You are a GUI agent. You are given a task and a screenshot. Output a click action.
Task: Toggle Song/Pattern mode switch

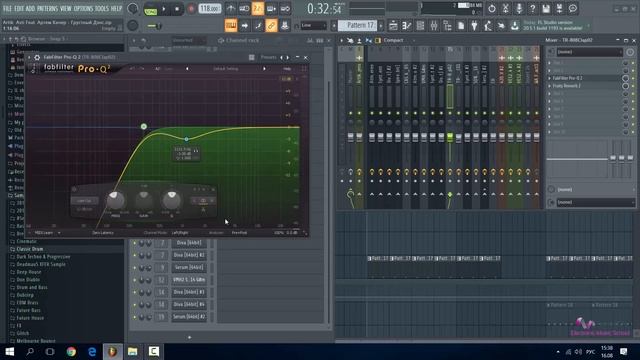click(150, 9)
